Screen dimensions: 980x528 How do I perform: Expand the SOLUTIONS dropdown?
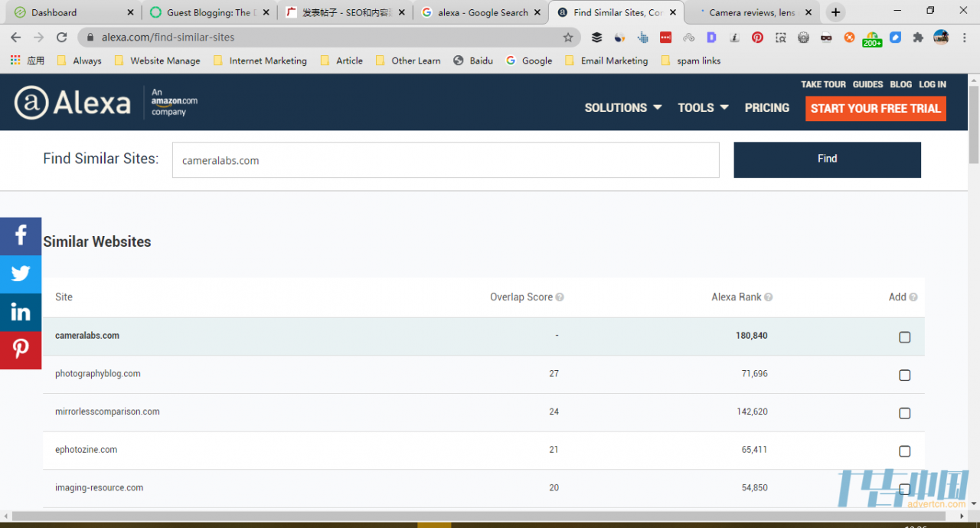(x=622, y=108)
